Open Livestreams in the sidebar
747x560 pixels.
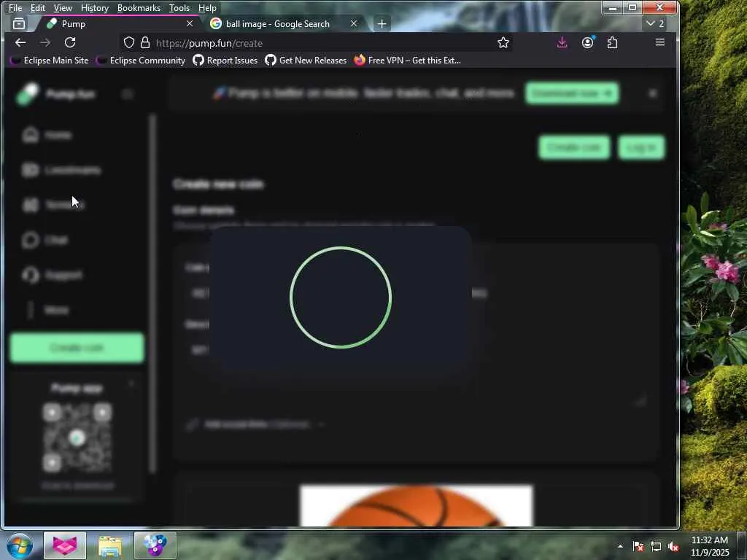point(61,170)
